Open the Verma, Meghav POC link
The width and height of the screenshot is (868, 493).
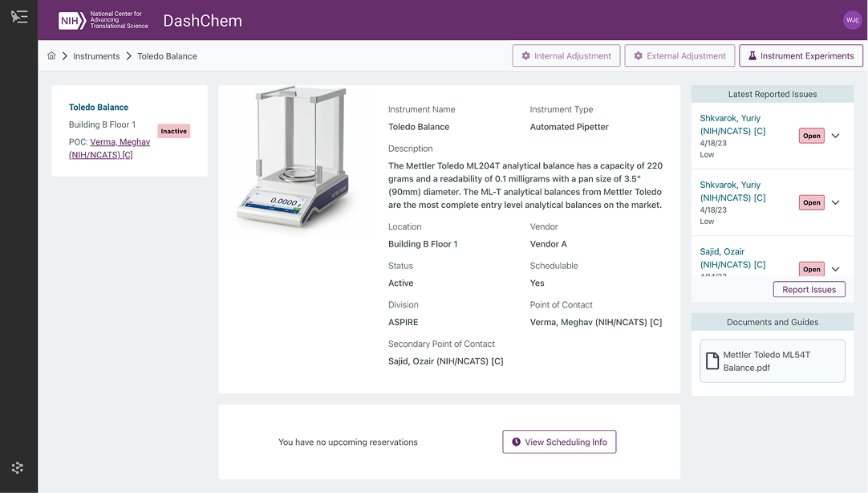pos(111,149)
